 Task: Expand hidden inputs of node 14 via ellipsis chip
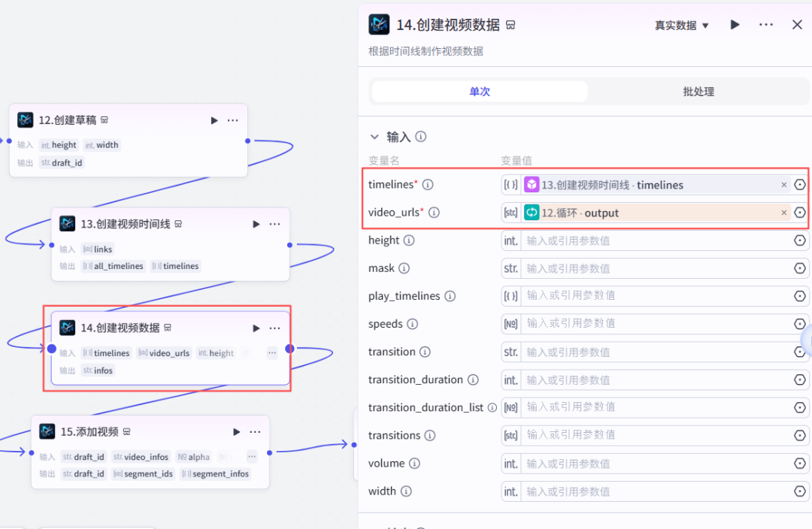[x=272, y=353]
